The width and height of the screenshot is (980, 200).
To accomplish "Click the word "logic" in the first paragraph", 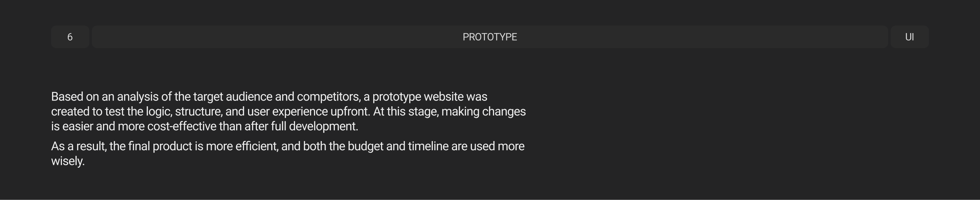I will [x=158, y=112].
